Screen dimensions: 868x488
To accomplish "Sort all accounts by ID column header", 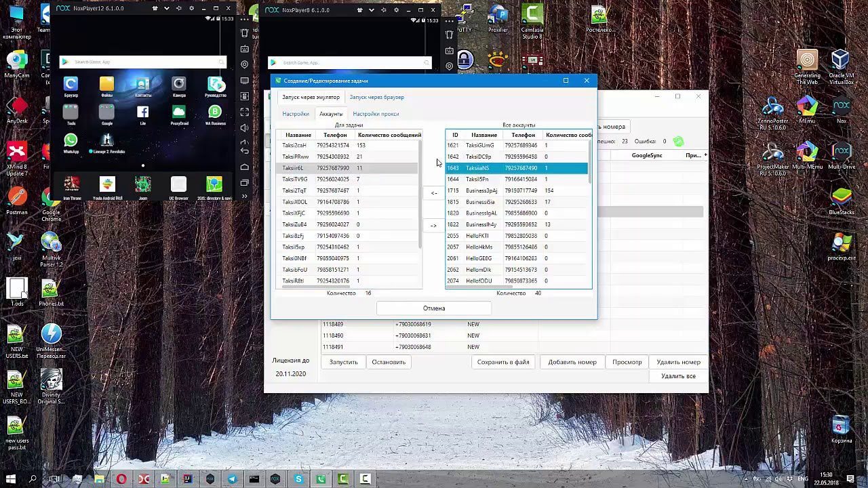I will [x=455, y=135].
